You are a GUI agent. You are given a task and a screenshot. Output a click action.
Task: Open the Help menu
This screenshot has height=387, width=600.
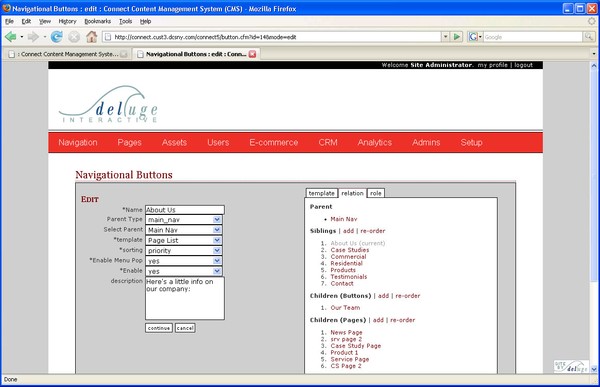(145, 21)
